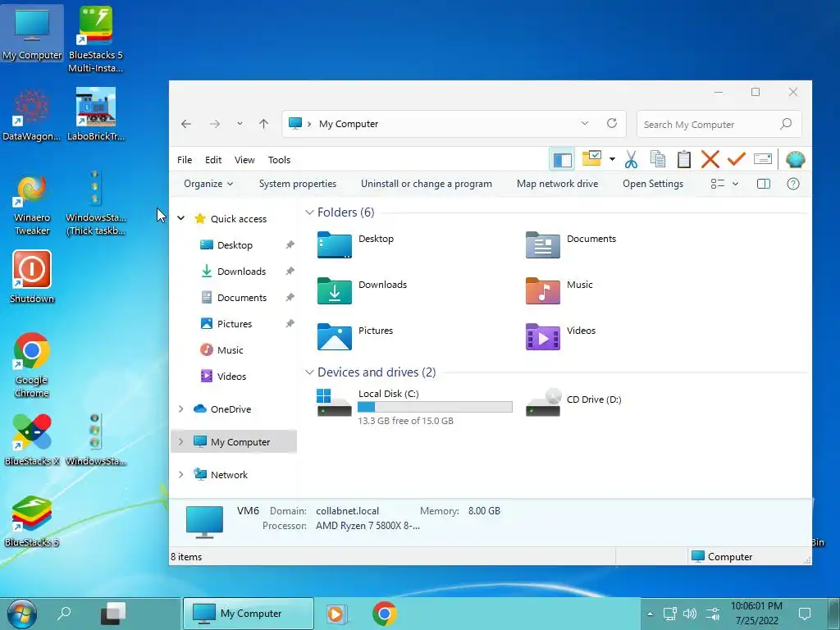Click the Classic Shell settings shell icon

[796, 159]
